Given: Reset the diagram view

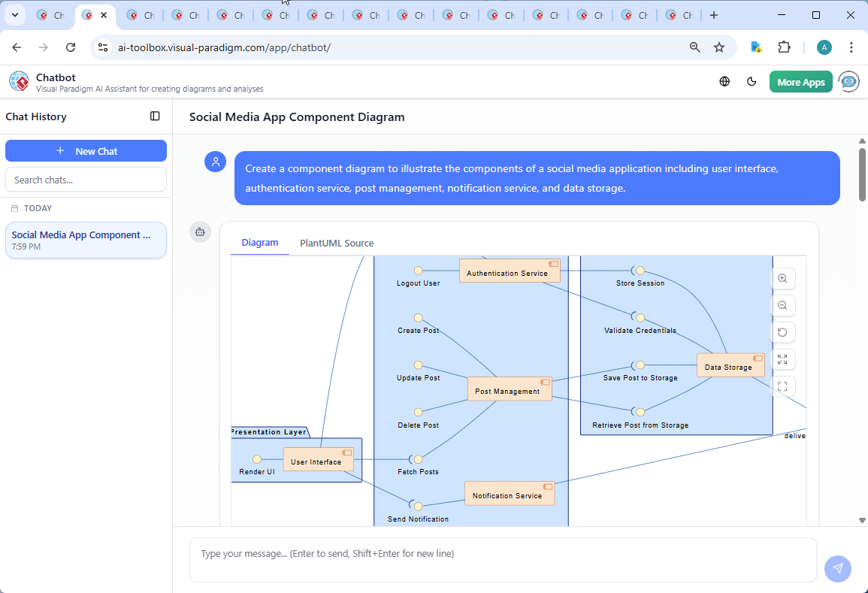Looking at the screenshot, I should point(782,333).
